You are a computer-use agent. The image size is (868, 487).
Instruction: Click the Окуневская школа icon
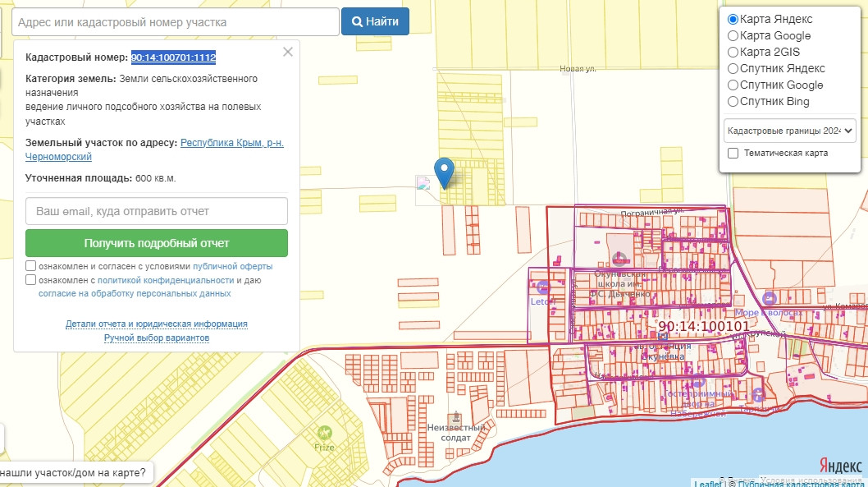point(619,260)
